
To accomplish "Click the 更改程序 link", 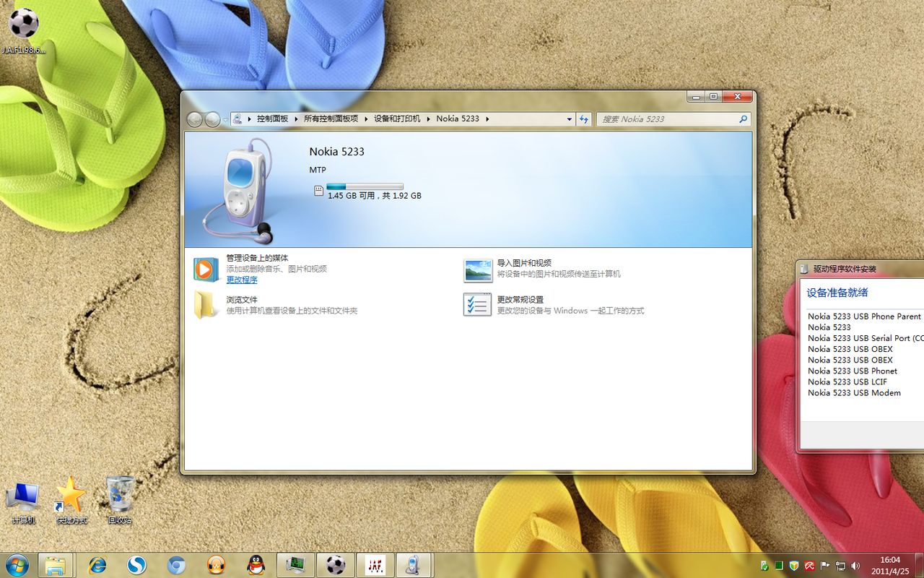I will point(242,280).
